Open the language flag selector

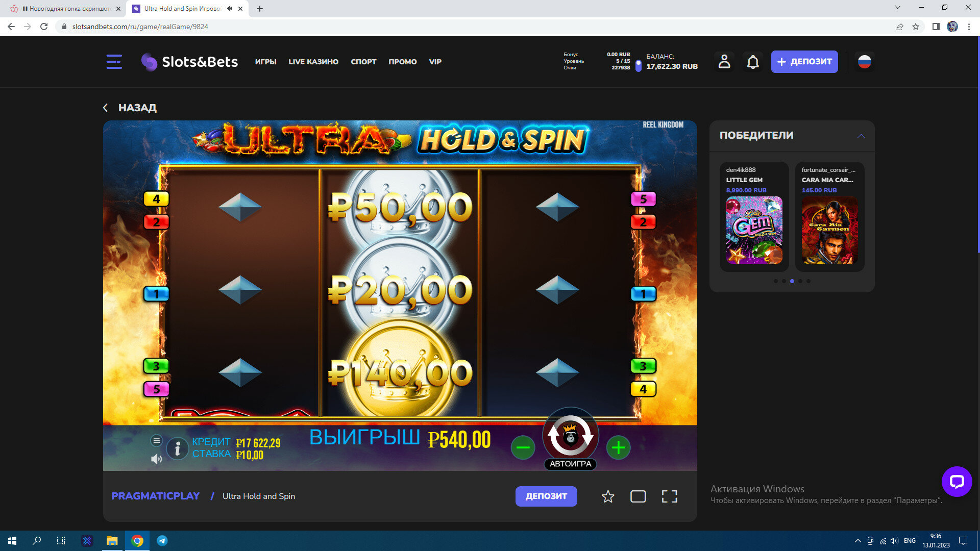pyautogui.click(x=864, y=62)
